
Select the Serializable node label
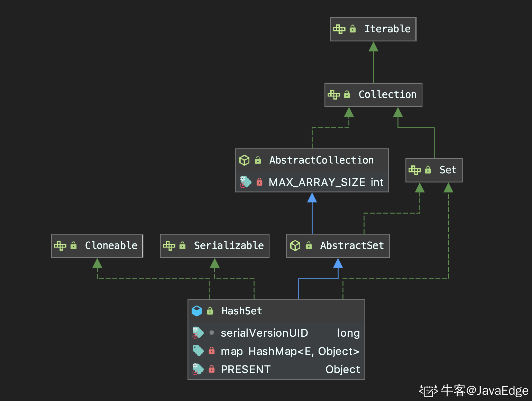(x=229, y=245)
